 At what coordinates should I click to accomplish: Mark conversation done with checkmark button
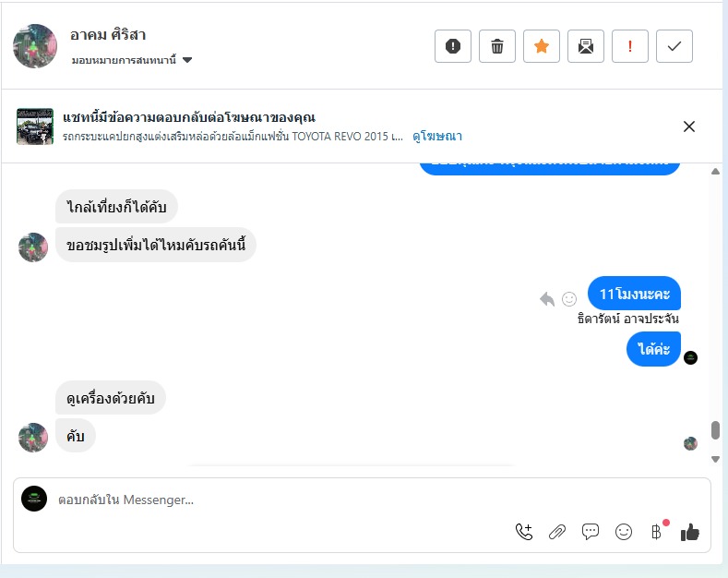(x=674, y=46)
